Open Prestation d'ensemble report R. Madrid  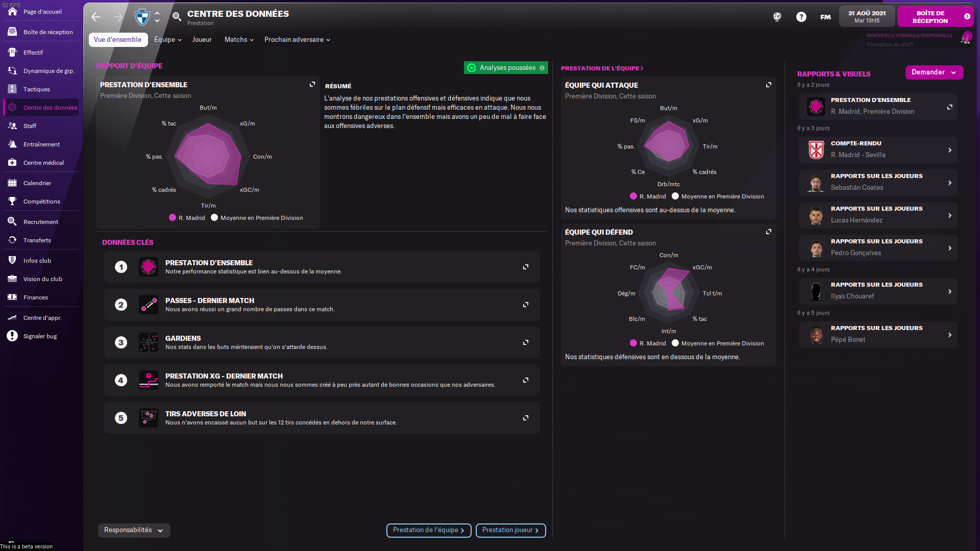point(878,106)
